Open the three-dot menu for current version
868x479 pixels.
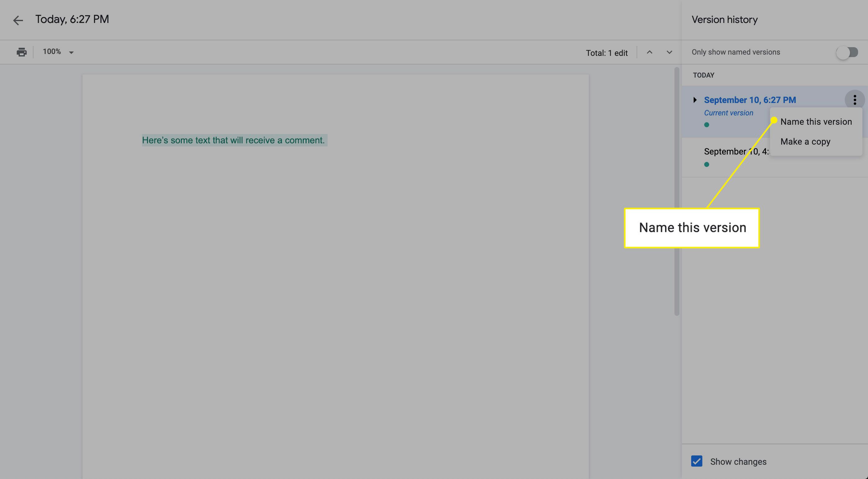coord(855,100)
